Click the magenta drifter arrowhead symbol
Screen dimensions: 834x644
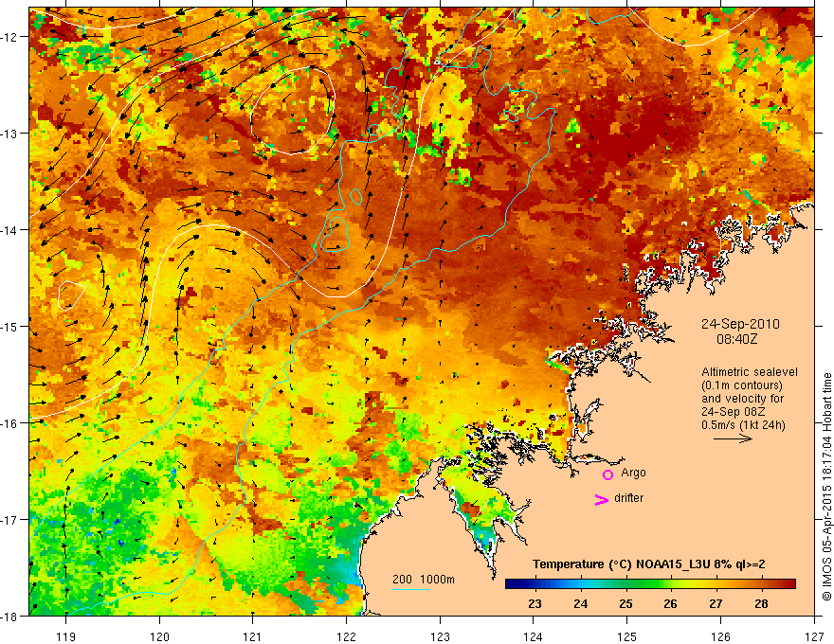(602, 499)
